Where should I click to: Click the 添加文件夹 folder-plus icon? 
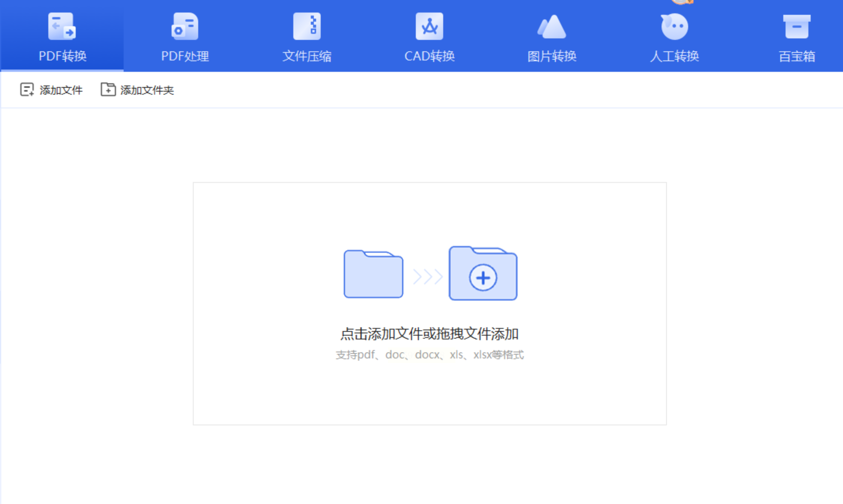click(x=108, y=90)
